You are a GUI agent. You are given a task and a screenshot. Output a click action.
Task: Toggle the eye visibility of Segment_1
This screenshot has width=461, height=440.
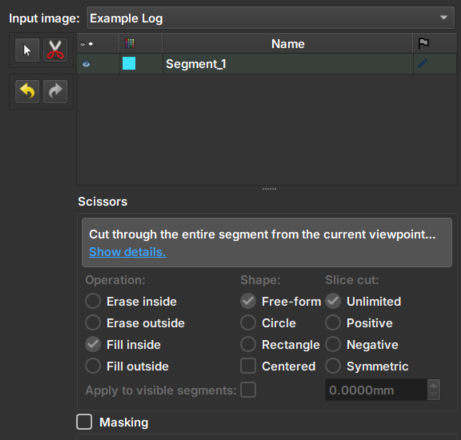tap(86, 64)
